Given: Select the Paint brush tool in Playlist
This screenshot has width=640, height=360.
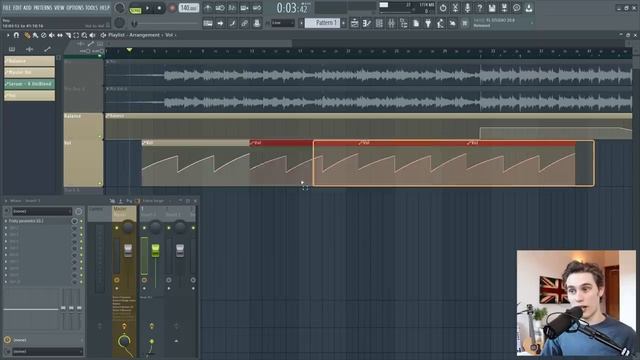Looking at the screenshot, I should [x=36, y=36].
